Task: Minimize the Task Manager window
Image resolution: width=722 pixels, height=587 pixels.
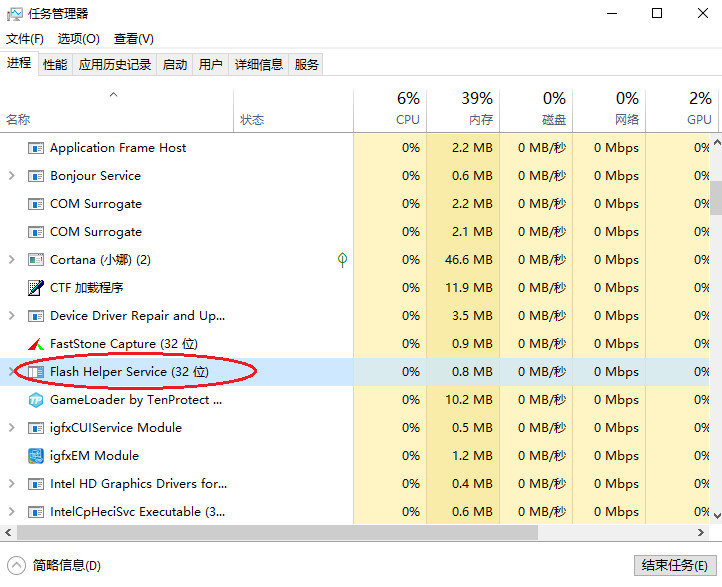Action: tap(612, 13)
